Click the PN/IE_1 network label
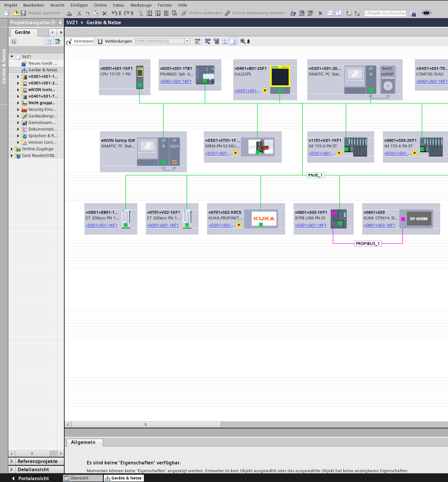 tap(315, 175)
